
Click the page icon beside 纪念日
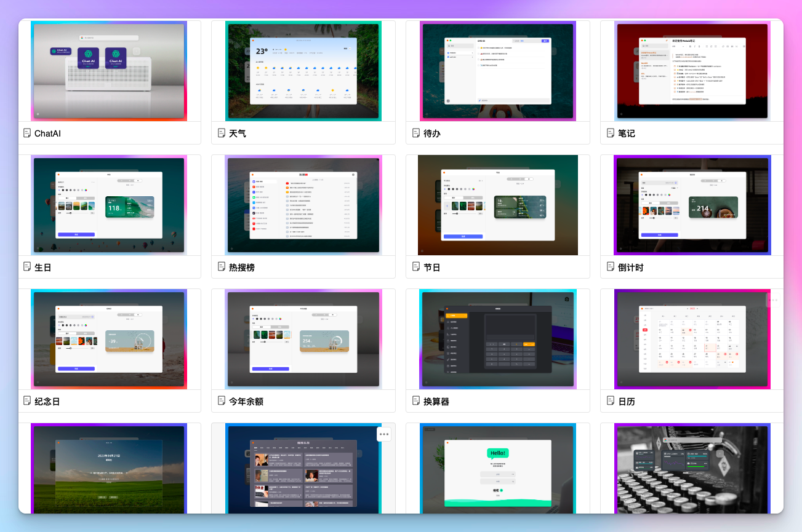point(27,401)
